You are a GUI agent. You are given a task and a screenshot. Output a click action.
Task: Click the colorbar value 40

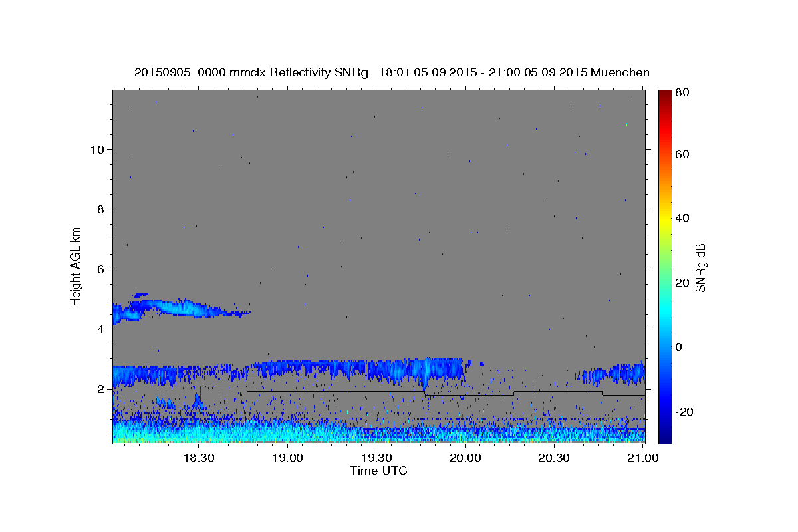pos(682,218)
